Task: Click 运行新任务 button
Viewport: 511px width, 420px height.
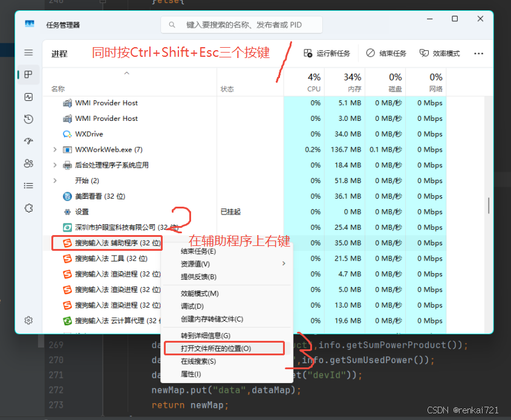Action: click(x=327, y=53)
